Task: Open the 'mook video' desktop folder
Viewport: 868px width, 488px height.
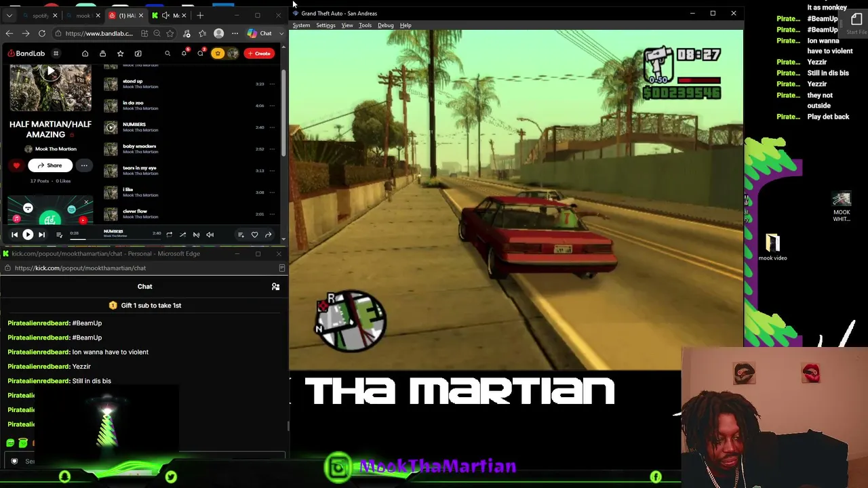Action: (x=773, y=247)
